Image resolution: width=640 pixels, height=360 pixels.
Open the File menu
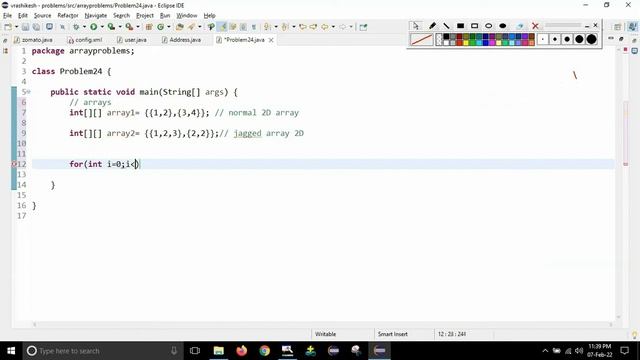(x=7, y=16)
